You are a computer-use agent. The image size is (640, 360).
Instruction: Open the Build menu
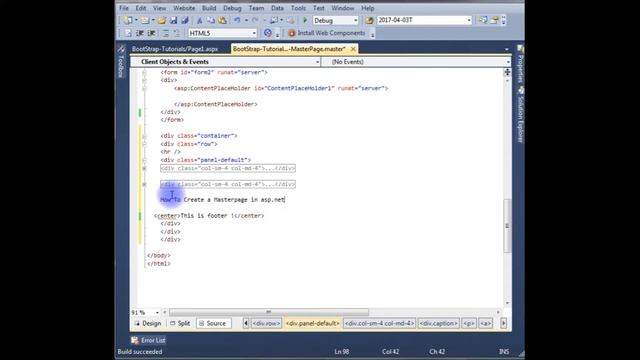pos(209,8)
